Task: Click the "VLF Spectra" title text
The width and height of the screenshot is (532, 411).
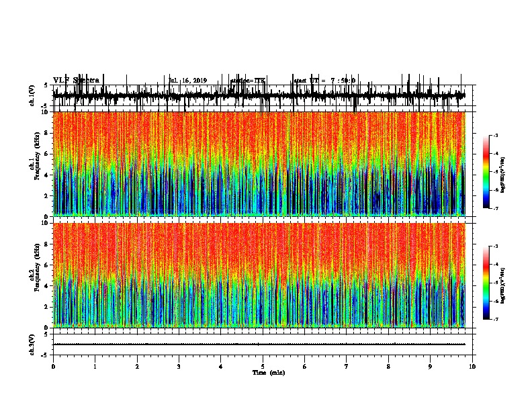Action: (x=76, y=81)
